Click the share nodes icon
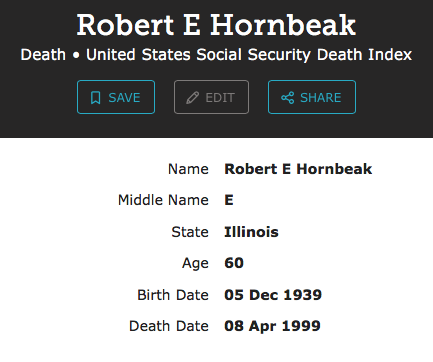The image size is (433, 362). 288,98
